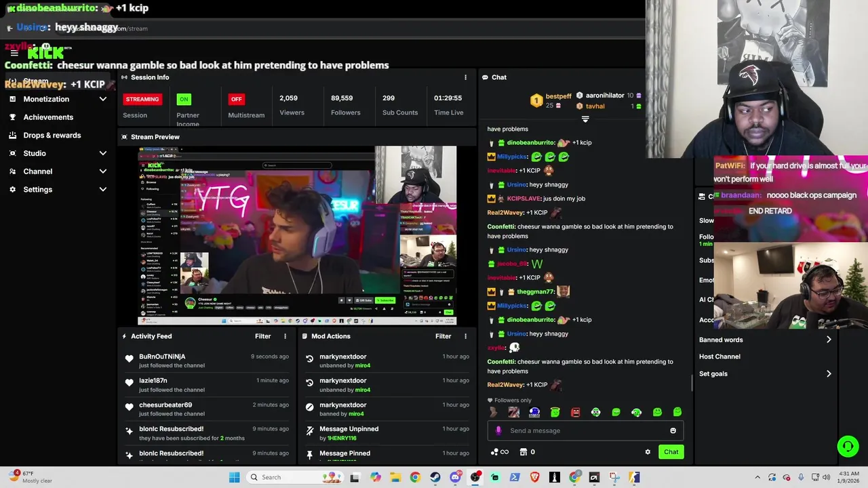Screen dimensions: 868x488
Task: Open Mod Actions Filter dropdown
Action: click(443, 336)
